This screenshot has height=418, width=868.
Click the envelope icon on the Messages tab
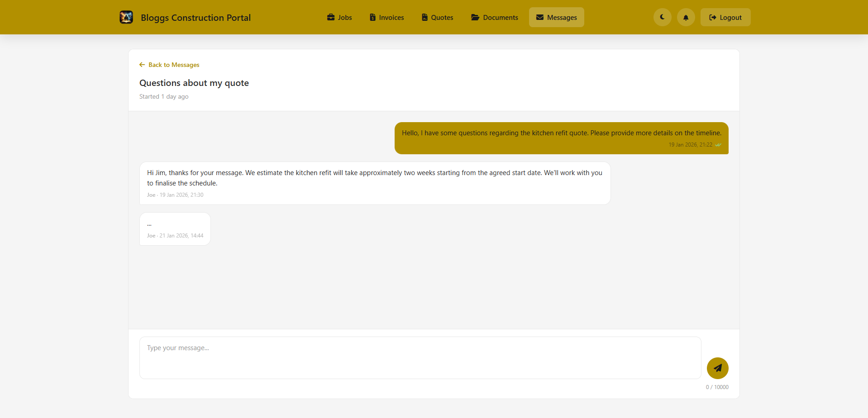click(539, 17)
